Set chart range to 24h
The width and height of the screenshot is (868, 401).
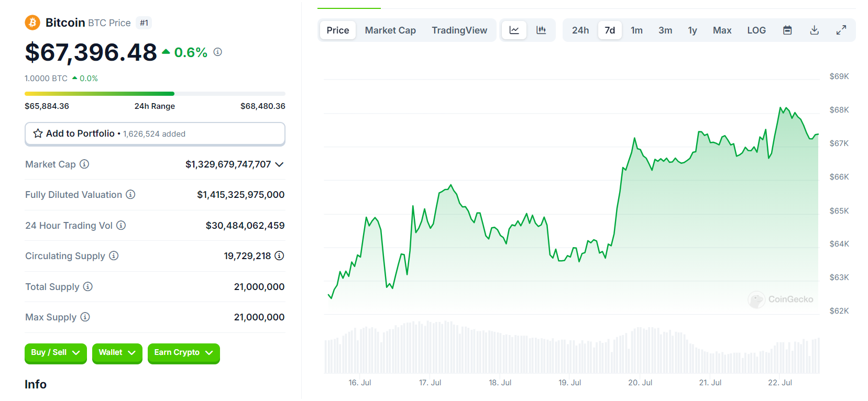pyautogui.click(x=580, y=30)
